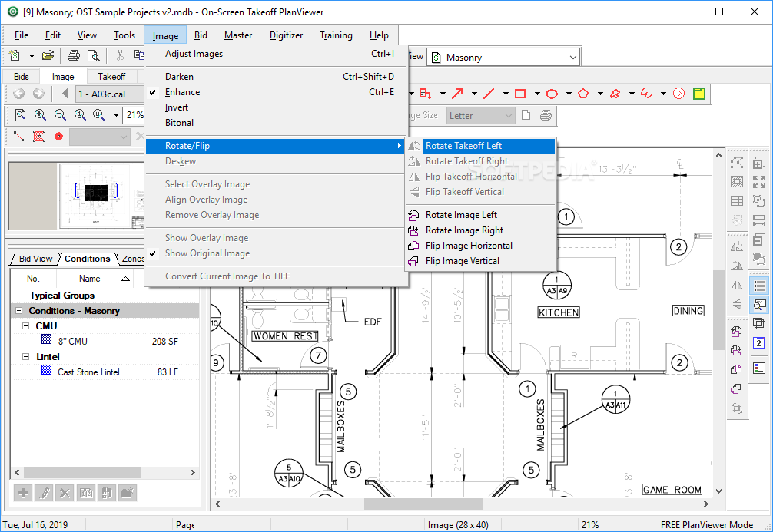This screenshot has width=773, height=532.
Task: Toggle the highlighted image search view button
Action: click(759, 305)
